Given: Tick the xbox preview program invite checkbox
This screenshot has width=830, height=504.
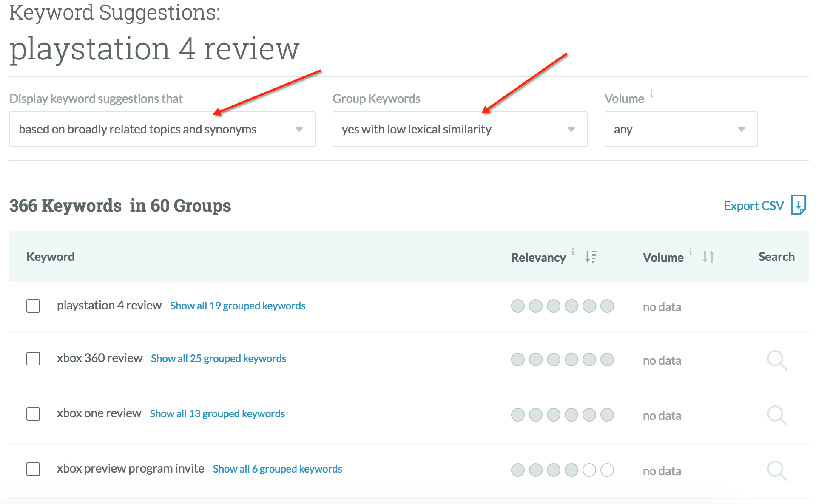Looking at the screenshot, I should pyautogui.click(x=33, y=469).
